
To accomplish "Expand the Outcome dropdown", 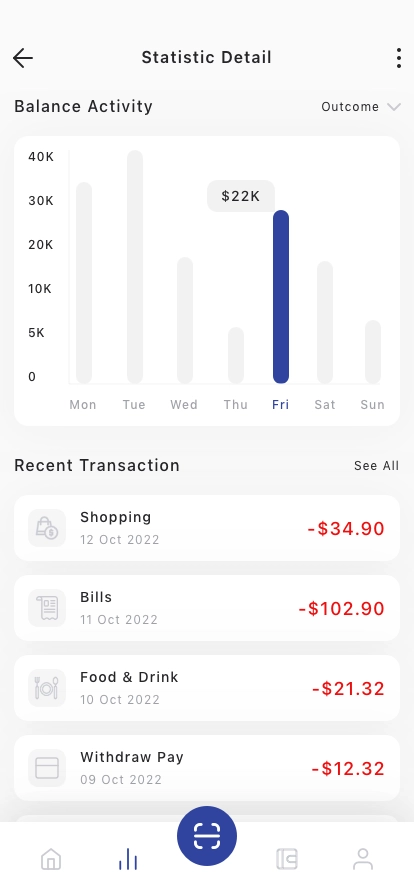I will [361, 107].
